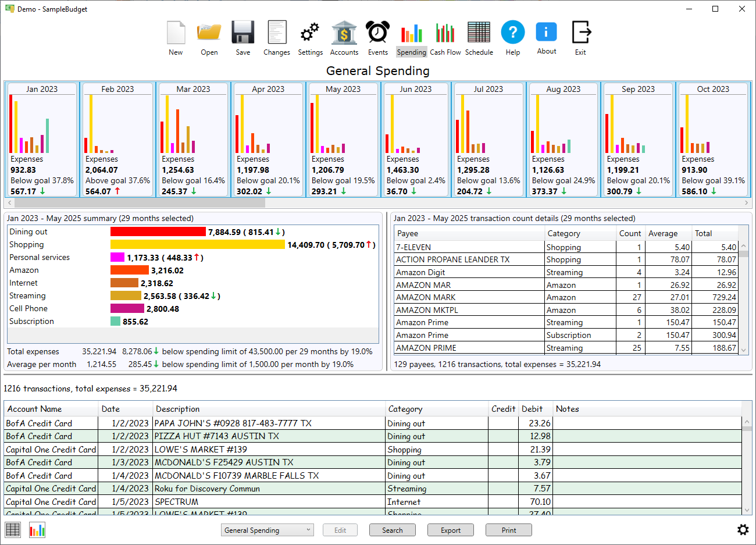The width and height of the screenshot is (756, 545).
Task: Select the Apr 2023 month card
Action: [x=268, y=140]
